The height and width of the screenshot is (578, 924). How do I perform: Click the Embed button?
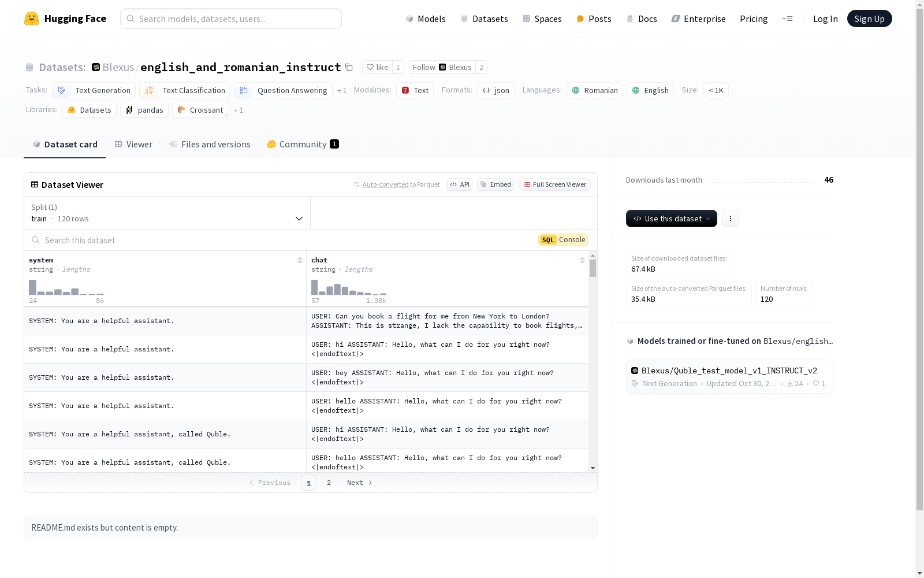pos(495,184)
